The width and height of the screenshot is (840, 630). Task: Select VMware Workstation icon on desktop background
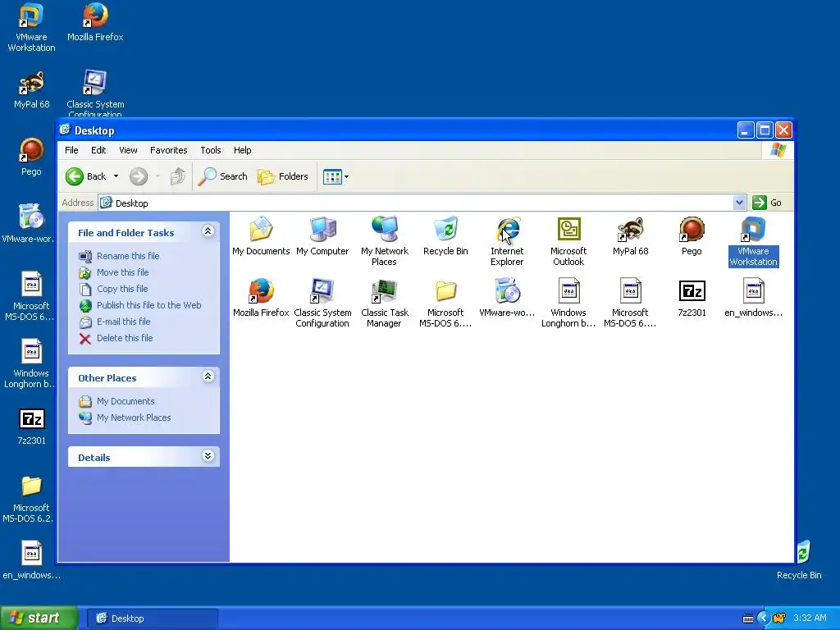(31, 27)
